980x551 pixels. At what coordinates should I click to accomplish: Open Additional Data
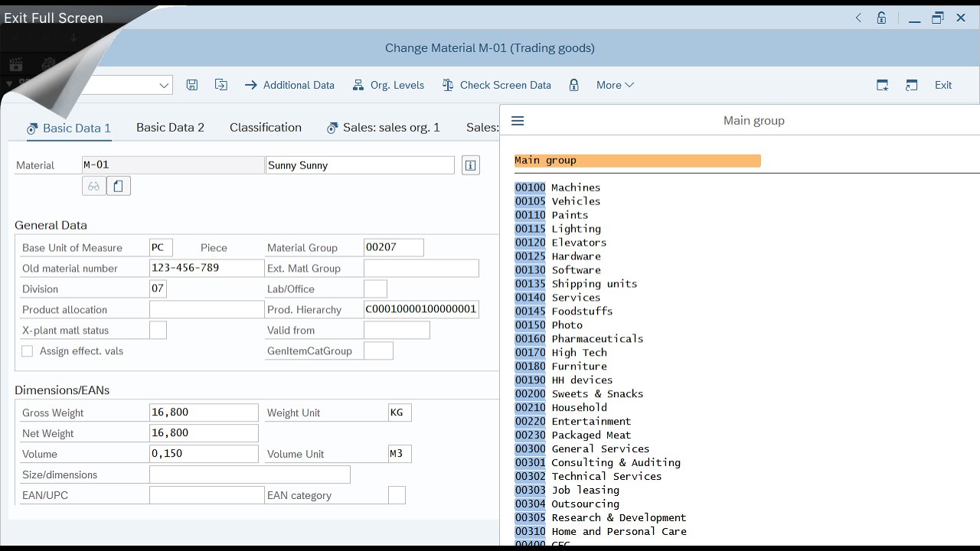tap(289, 85)
